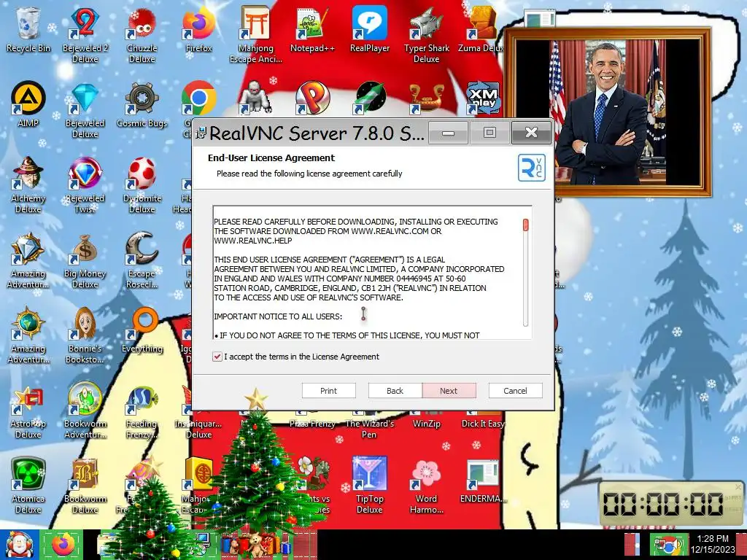
Task: Open the WinZip desktop shortcut
Action: [x=426, y=420]
